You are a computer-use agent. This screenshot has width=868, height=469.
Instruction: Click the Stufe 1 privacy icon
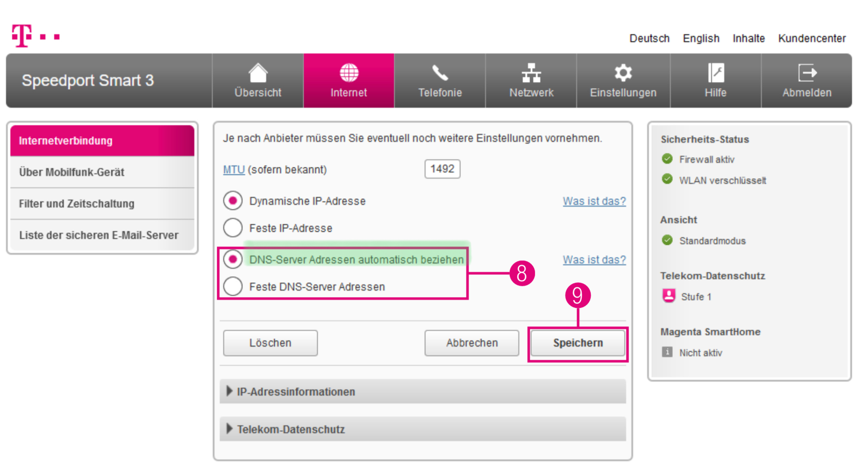[669, 295]
